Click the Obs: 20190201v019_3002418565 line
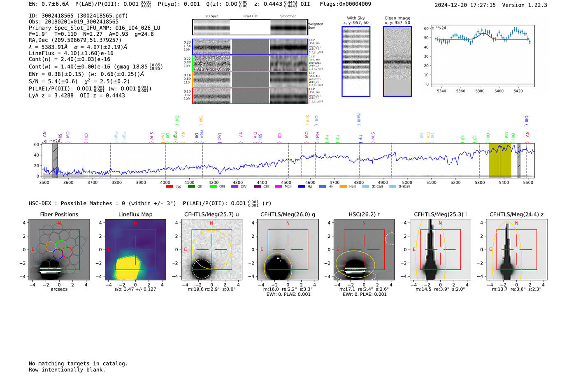This screenshot has height=392, width=576. [x=74, y=22]
